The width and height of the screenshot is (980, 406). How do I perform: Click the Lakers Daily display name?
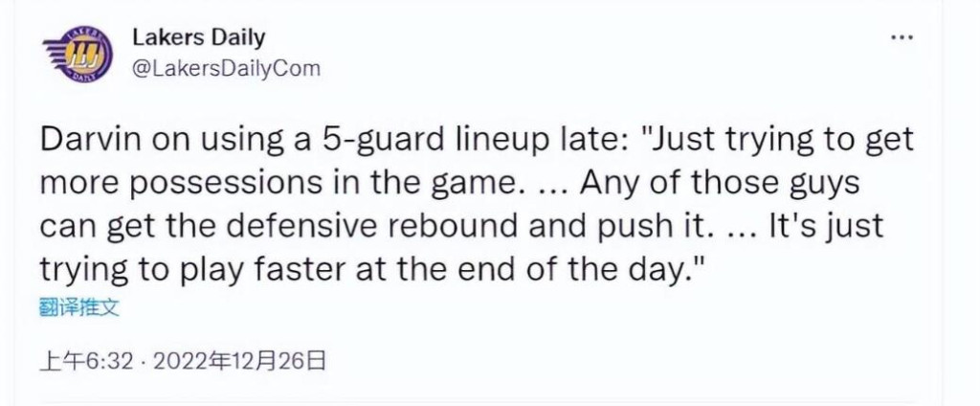coord(198,37)
